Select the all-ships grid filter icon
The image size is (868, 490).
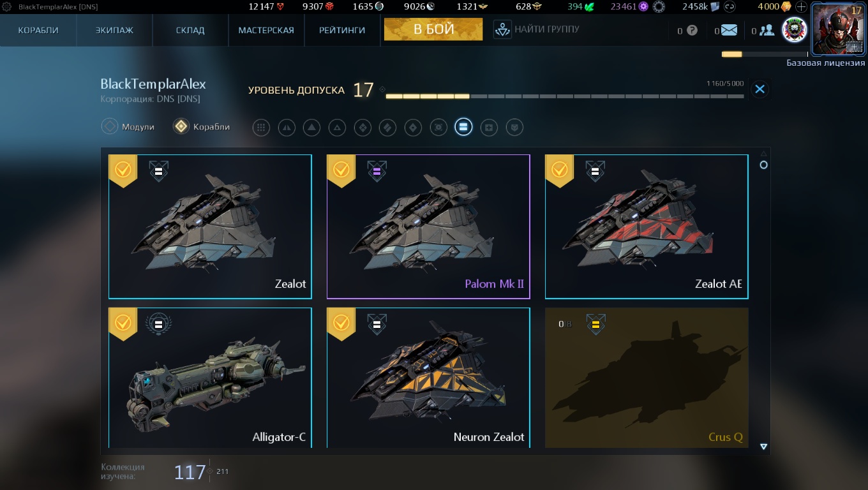coord(260,128)
